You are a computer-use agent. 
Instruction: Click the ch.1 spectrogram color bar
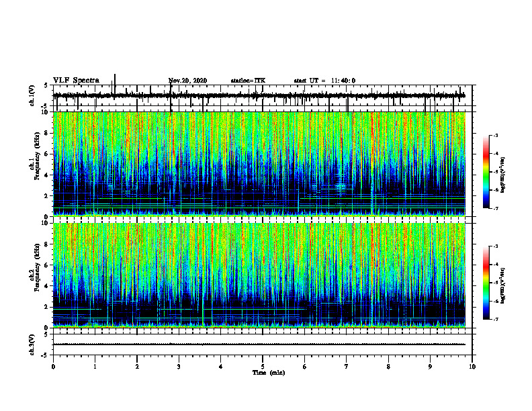click(x=486, y=172)
